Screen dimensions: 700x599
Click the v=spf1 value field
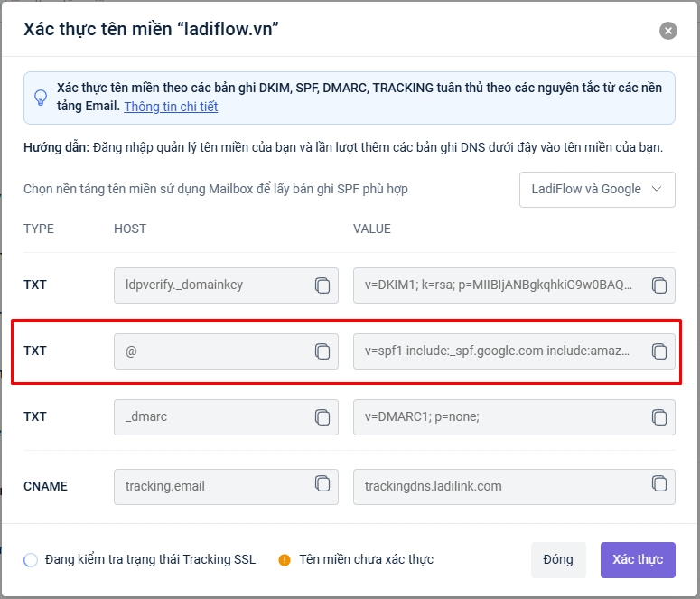pyautogui.click(x=498, y=351)
